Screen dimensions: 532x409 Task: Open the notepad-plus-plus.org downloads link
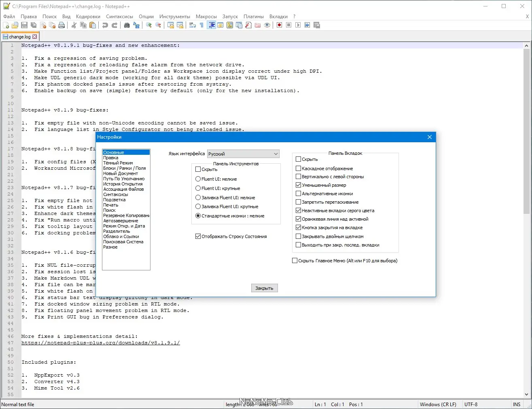point(101,343)
